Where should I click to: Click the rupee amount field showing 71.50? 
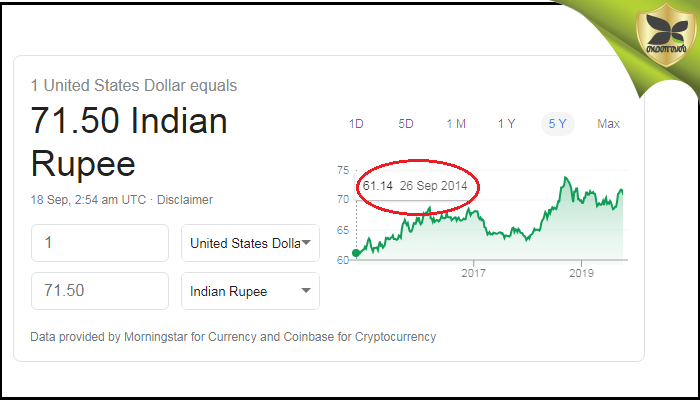(x=100, y=291)
